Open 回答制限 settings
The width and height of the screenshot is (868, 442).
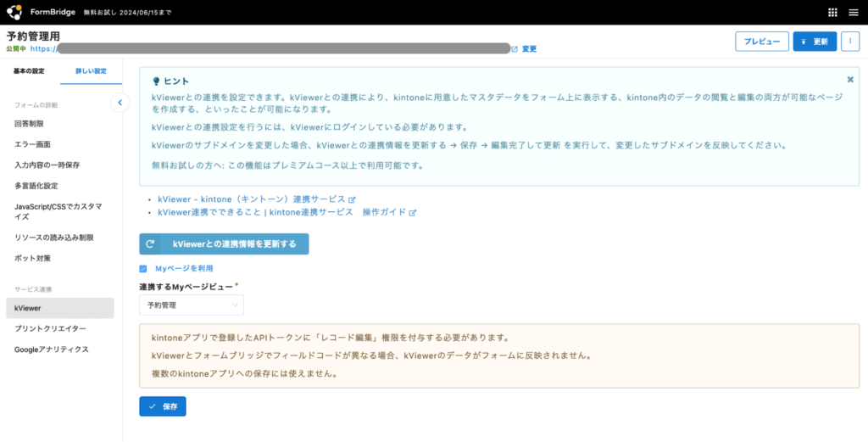click(x=29, y=124)
